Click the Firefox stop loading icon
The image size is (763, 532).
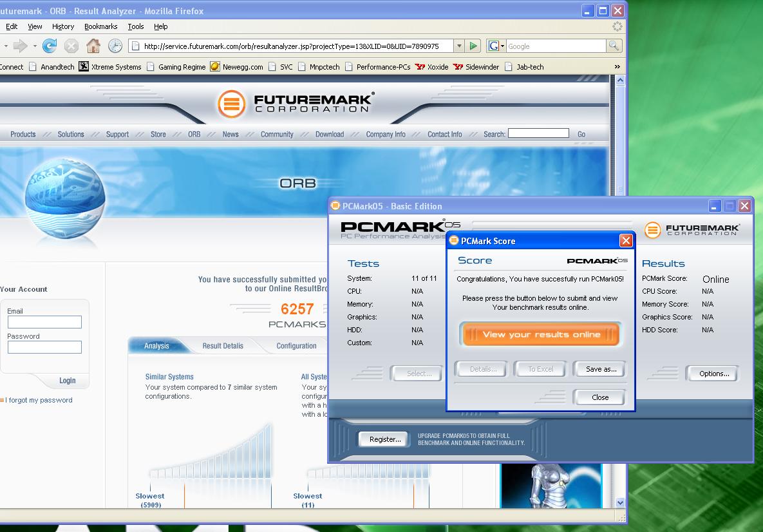71,46
